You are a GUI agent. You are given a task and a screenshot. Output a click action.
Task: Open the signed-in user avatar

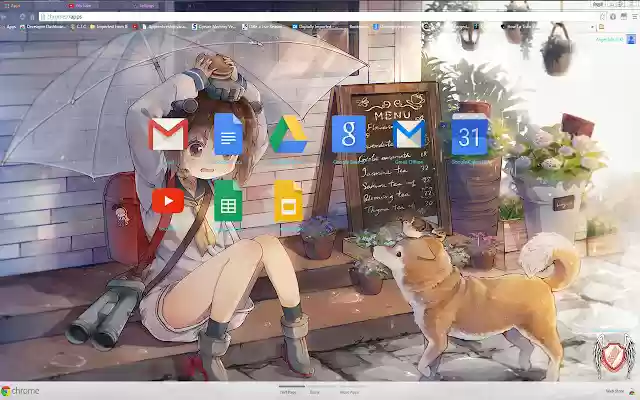point(631,39)
